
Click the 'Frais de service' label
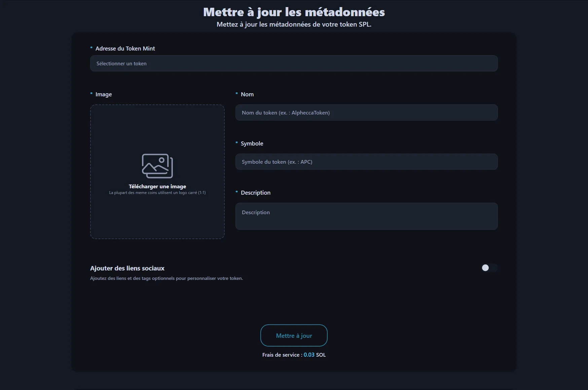[x=281, y=355]
